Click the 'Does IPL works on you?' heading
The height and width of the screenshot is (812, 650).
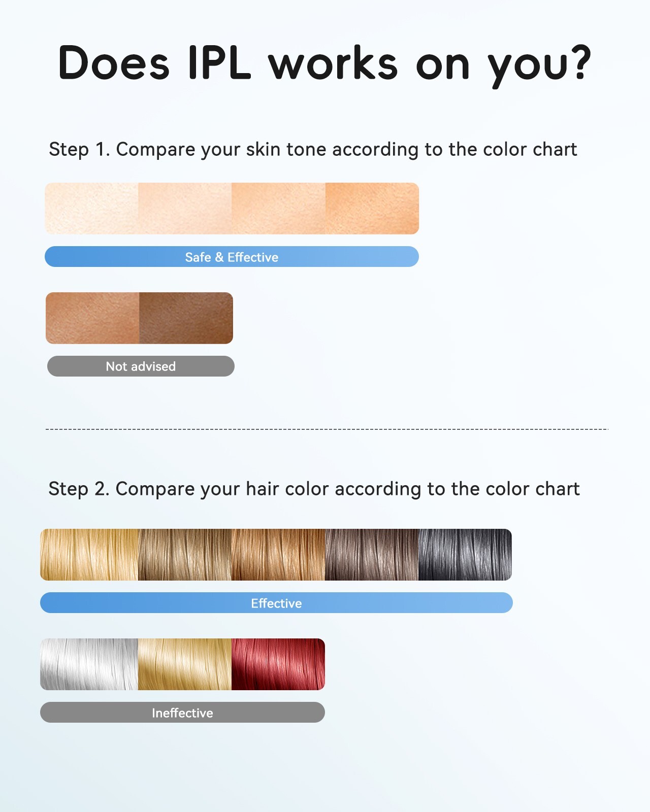pyautogui.click(x=325, y=63)
